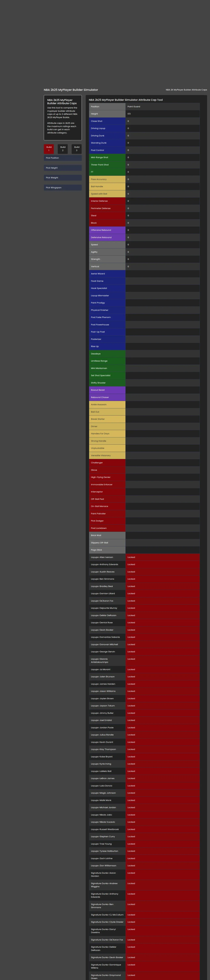This screenshot has width=210, height=980.
Task: Click the Height row label
Action: (x=107, y=114)
